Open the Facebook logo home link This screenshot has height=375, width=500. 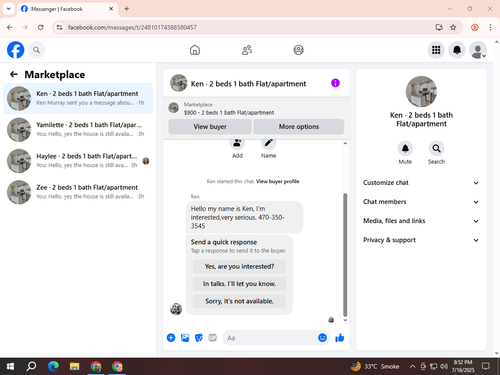(x=15, y=50)
